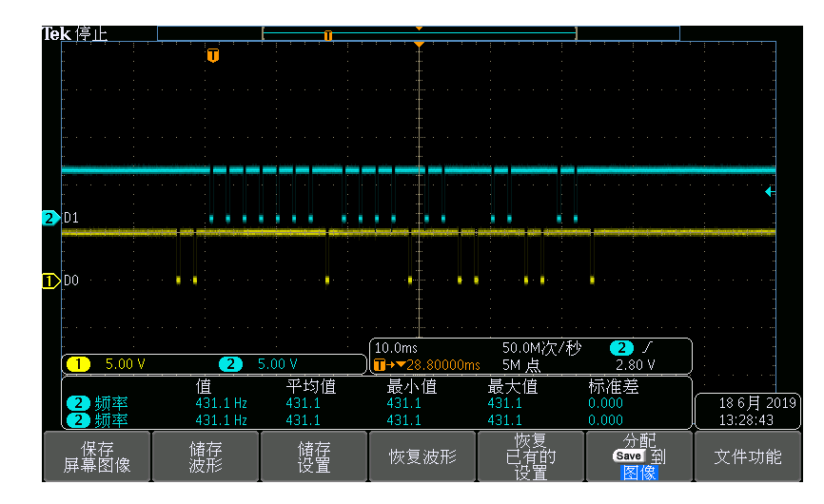Click the D1 waveform label
Viewport: 824px width, 504px height.
click(x=71, y=218)
